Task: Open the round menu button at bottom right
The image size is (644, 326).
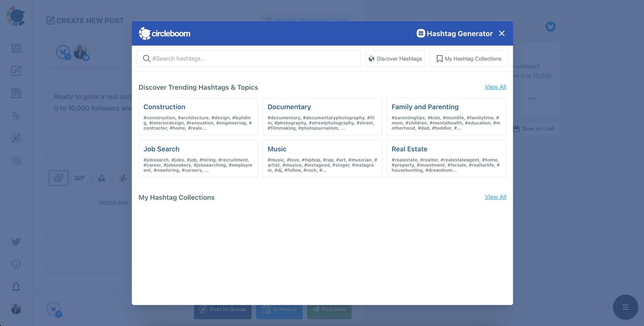Action: [x=625, y=307]
